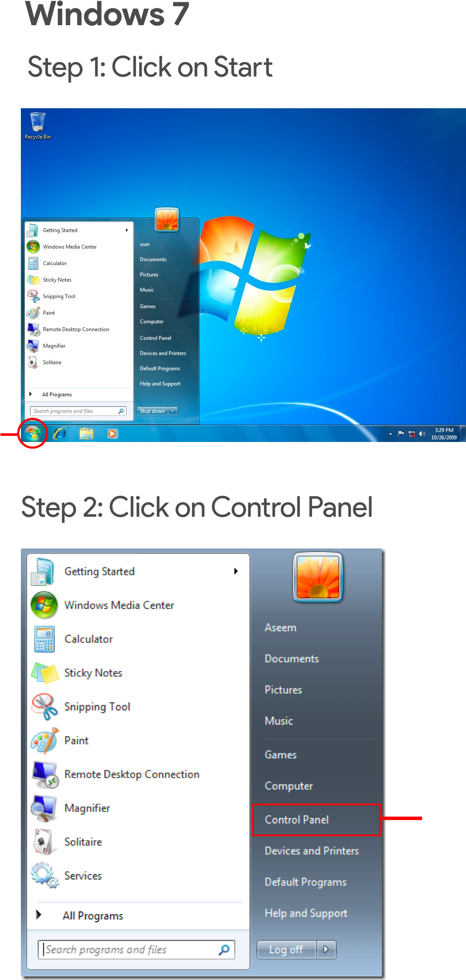Open Documents in Step 2 menu
Viewport: 466px width, 980px height.
pos(292,659)
